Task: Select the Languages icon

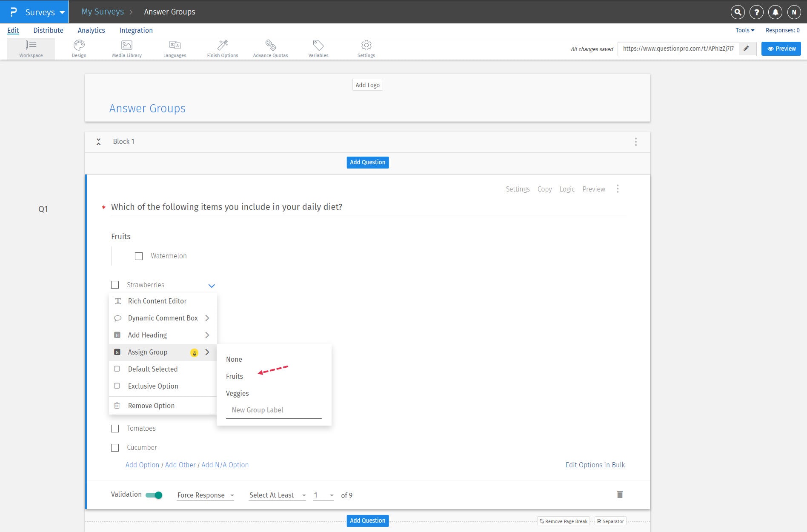Action: (x=175, y=48)
